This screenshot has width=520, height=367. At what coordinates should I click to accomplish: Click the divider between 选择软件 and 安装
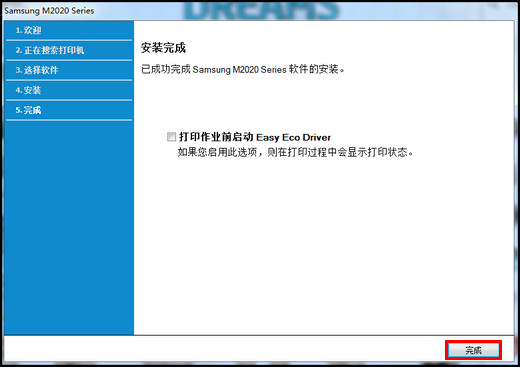pyautogui.click(x=69, y=80)
